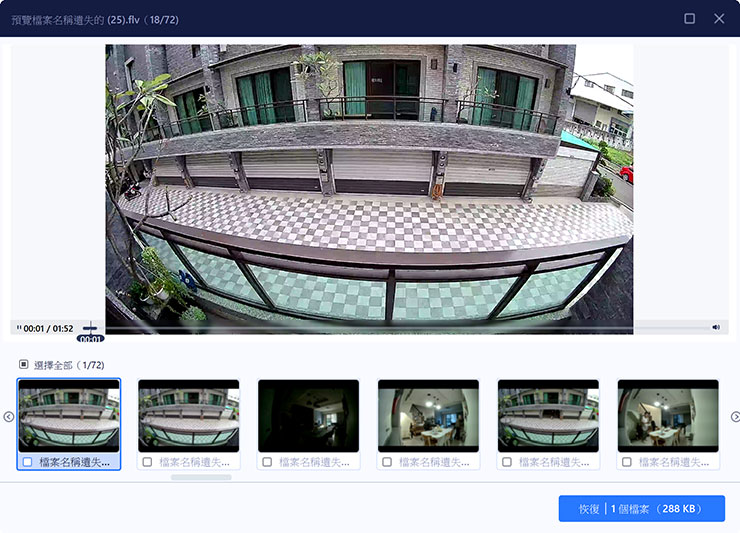Click the next thumbnails right arrow

(x=734, y=417)
